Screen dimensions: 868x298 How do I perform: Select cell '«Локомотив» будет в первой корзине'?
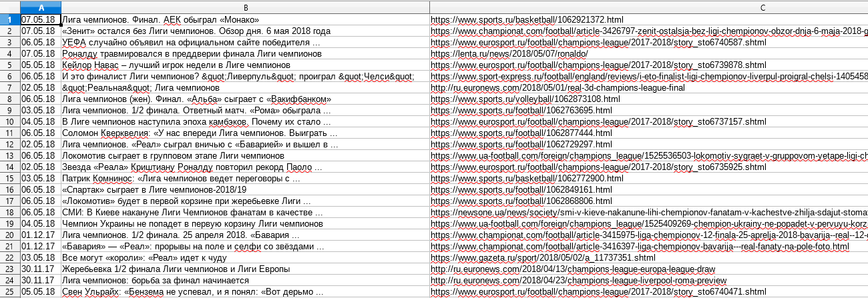(245, 201)
